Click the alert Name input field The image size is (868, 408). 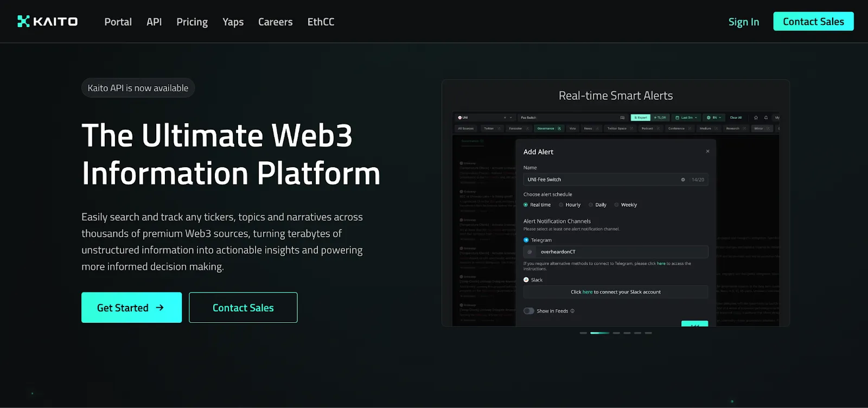[616, 180]
